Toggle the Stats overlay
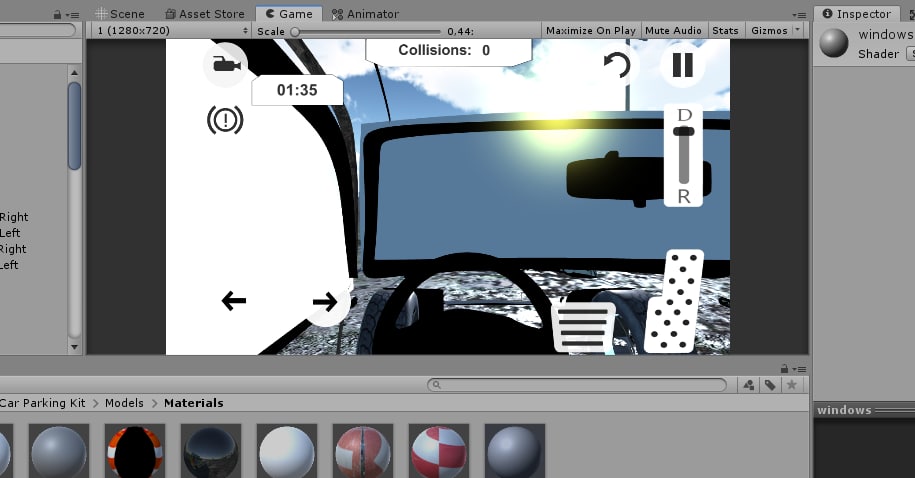 (725, 31)
